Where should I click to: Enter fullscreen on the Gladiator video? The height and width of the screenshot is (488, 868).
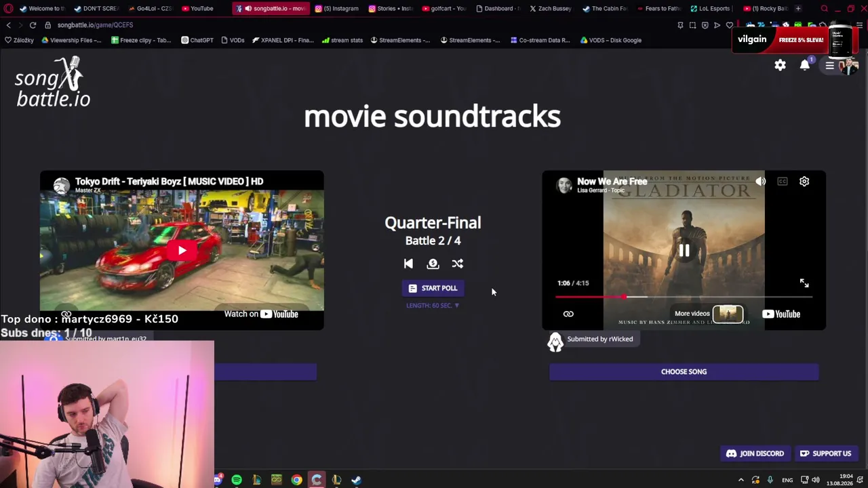(x=804, y=283)
